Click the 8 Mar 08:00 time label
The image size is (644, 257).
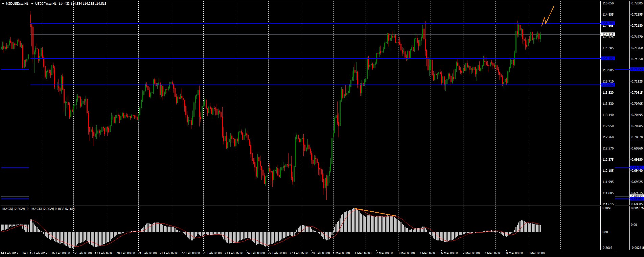(x=514, y=253)
